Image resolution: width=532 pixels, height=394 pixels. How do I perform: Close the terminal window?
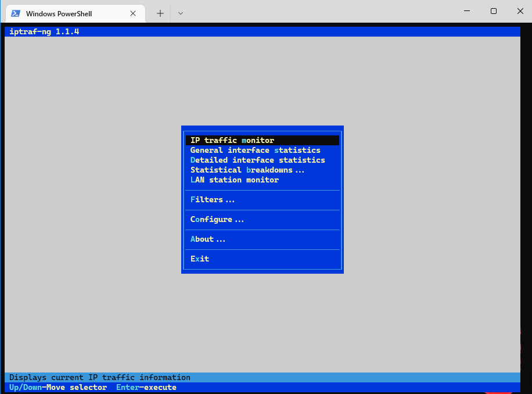[x=520, y=11]
